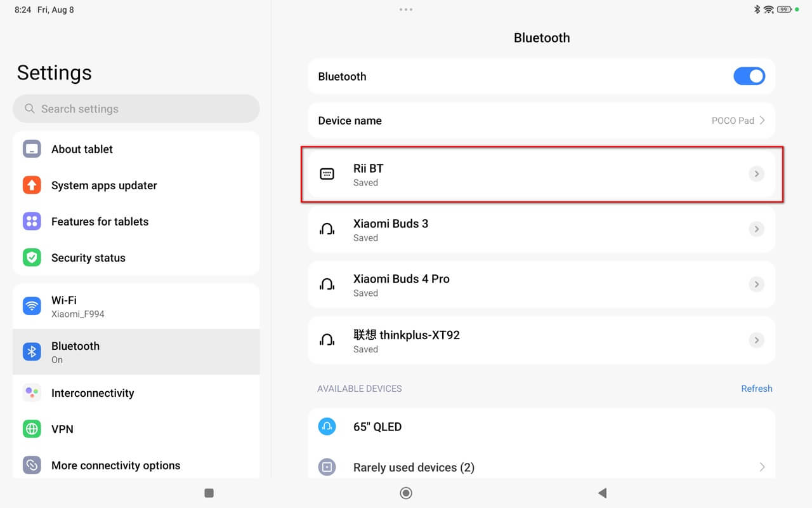Tap the blue 65" QLED device icon
The width and height of the screenshot is (812, 508).
point(327,427)
